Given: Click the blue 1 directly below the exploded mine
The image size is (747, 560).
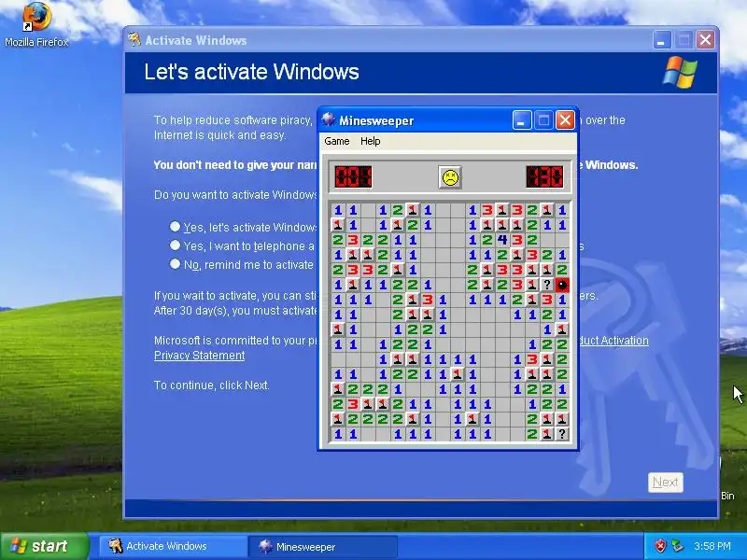Looking at the screenshot, I should pos(562,300).
